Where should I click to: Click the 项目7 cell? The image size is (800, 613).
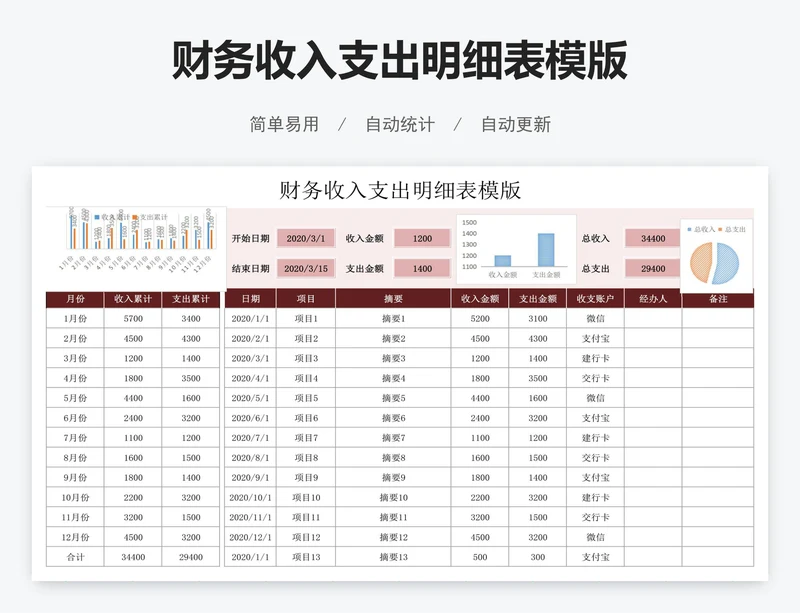(306, 438)
